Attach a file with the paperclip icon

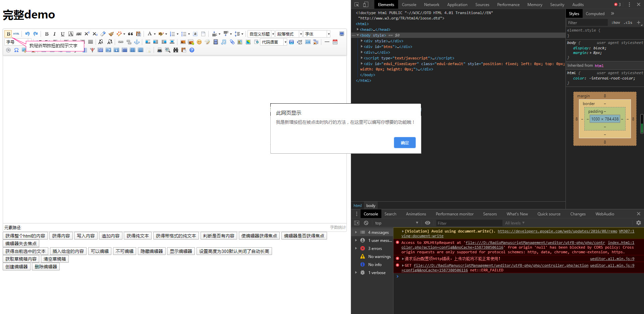click(232, 42)
